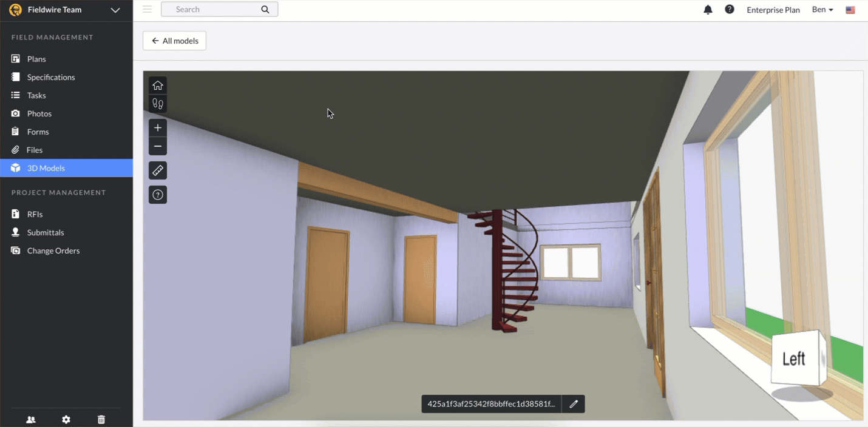Zoom in with the plus button

(x=158, y=128)
